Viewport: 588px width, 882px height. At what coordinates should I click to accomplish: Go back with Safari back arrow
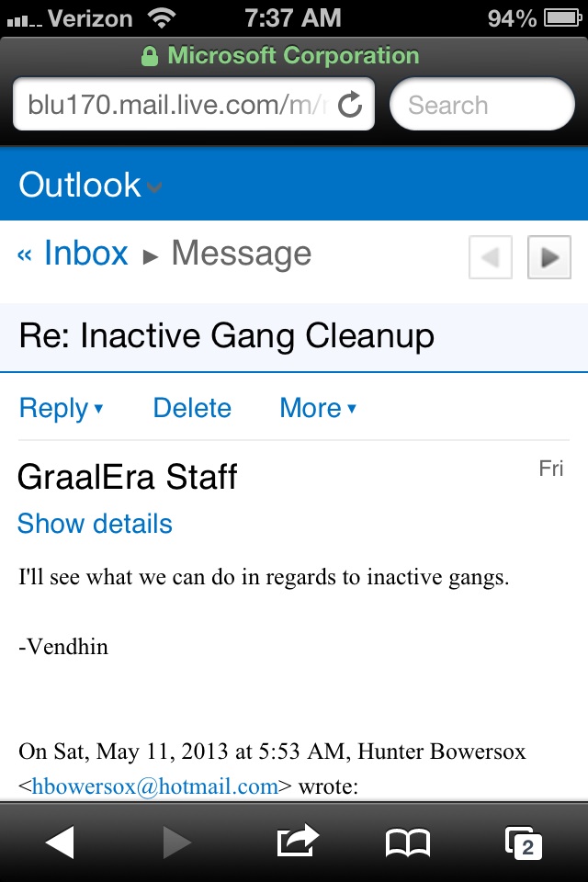(x=60, y=842)
